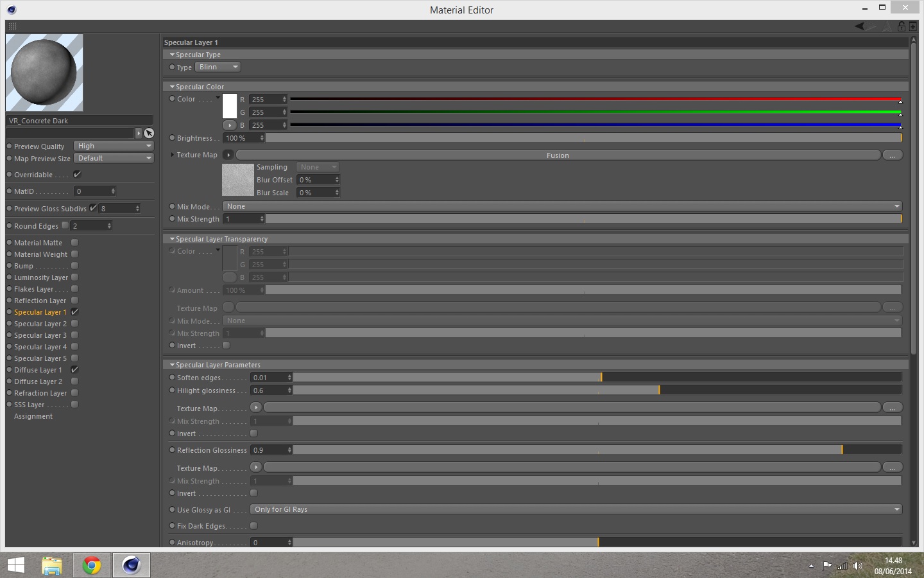Click the lock element icon
924x578 pixels.
[902, 26]
